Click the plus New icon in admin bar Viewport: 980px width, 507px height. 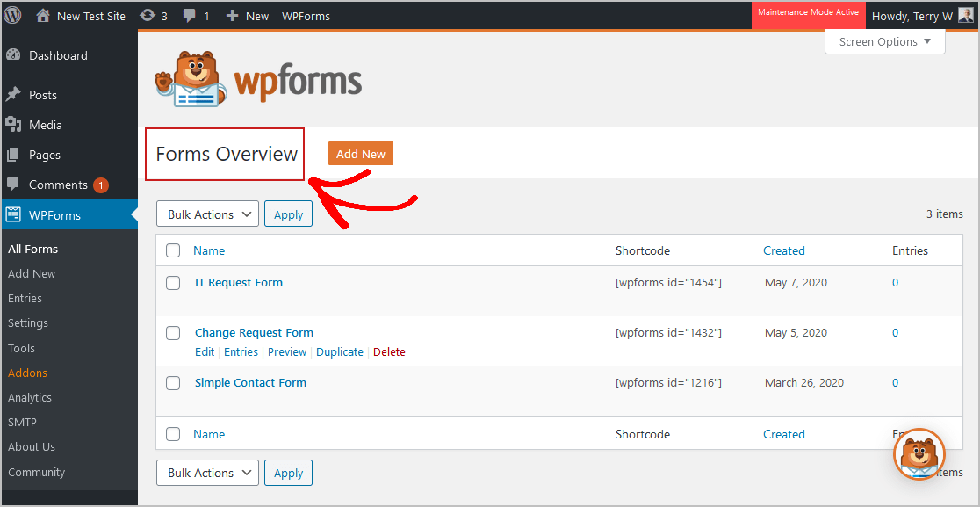tap(233, 16)
